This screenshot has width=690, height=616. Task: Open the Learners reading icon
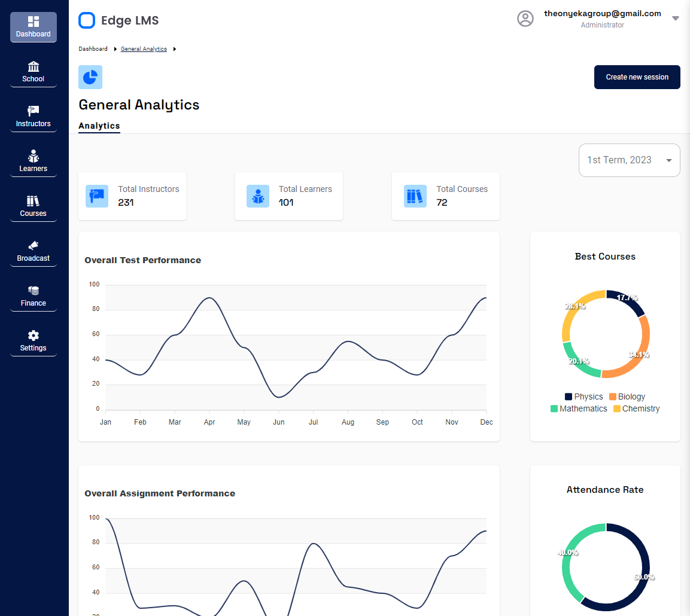34,156
